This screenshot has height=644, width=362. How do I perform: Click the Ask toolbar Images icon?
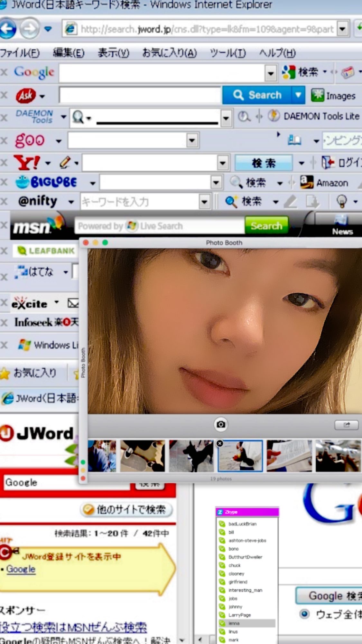click(317, 95)
